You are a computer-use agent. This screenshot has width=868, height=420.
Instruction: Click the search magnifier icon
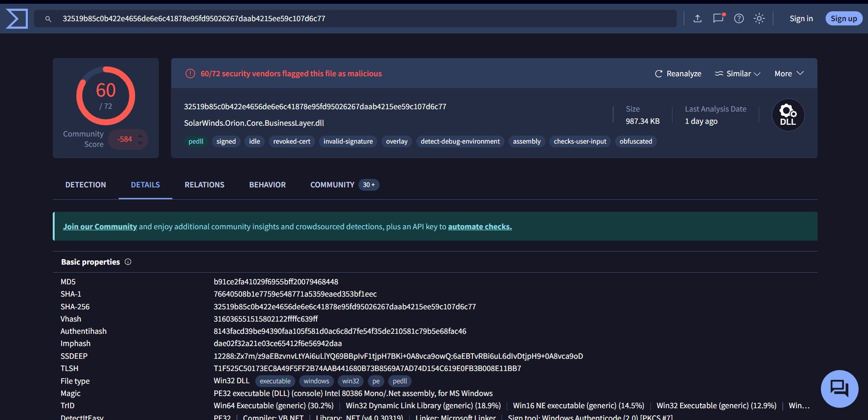tap(48, 19)
